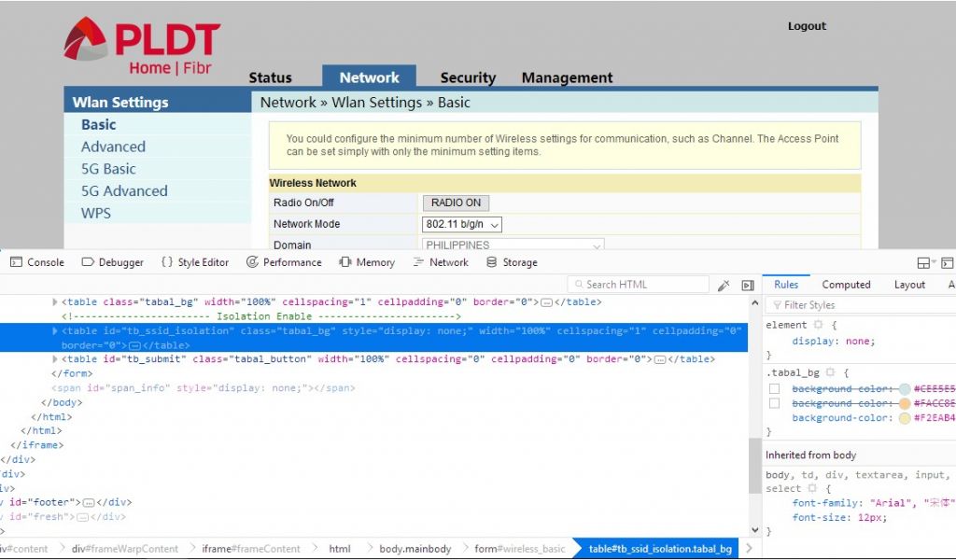Open the Console devtools panel
Screen dimensions: 956x560
click(x=37, y=262)
